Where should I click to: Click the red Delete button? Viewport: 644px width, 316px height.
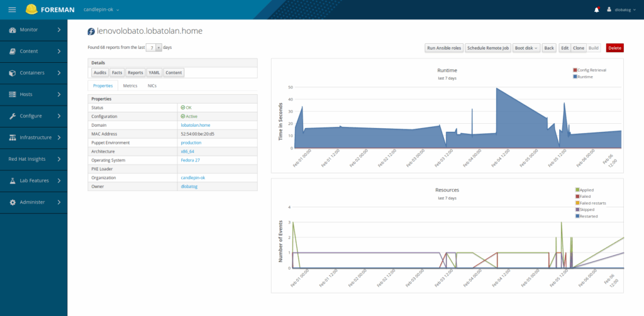coord(614,48)
